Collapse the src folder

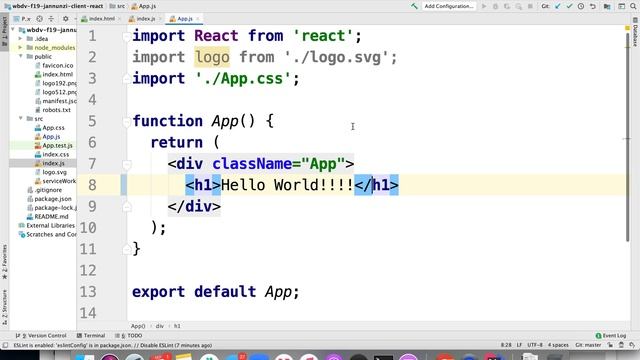pos(20,119)
